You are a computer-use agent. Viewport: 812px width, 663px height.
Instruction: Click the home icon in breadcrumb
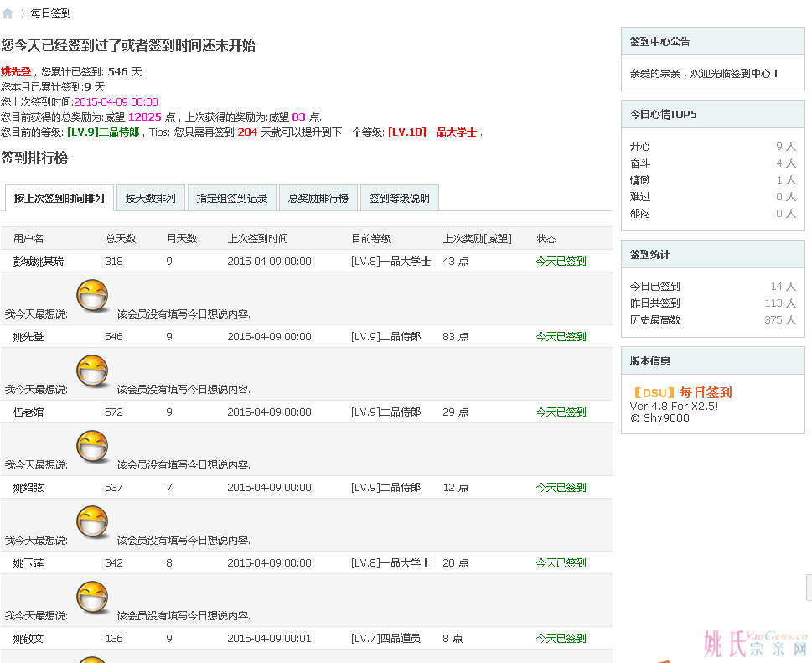(x=8, y=13)
